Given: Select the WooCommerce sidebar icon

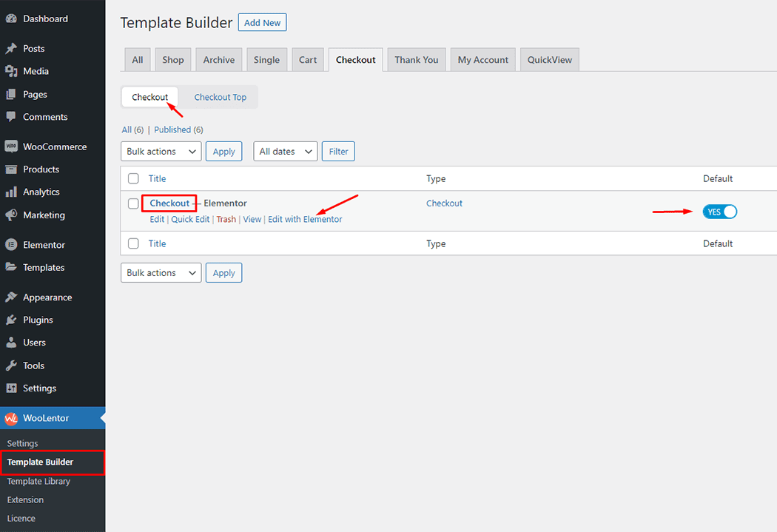Looking at the screenshot, I should click(x=13, y=146).
